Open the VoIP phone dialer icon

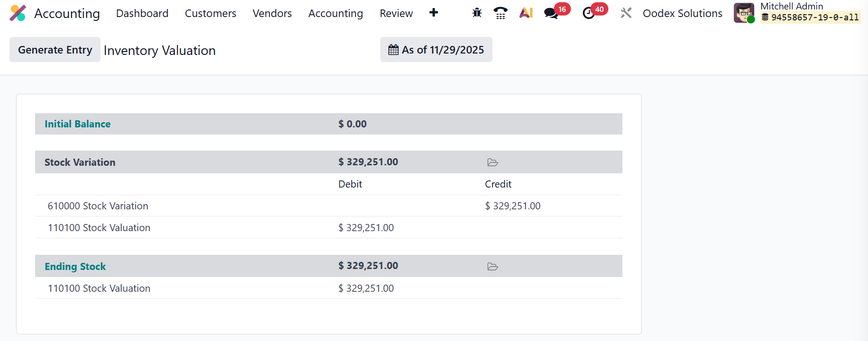click(x=500, y=13)
